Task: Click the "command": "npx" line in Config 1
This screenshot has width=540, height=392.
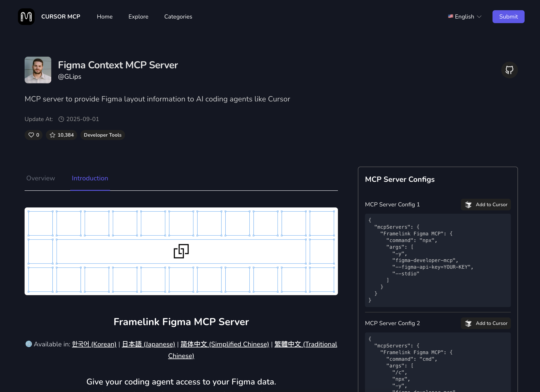Action: tap(412, 240)
